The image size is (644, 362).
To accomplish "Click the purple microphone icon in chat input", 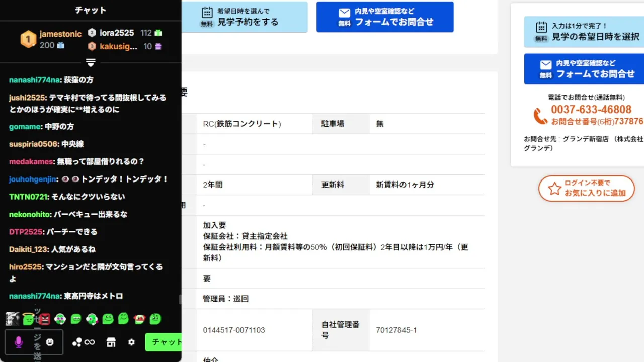I will tap(19, 342).
